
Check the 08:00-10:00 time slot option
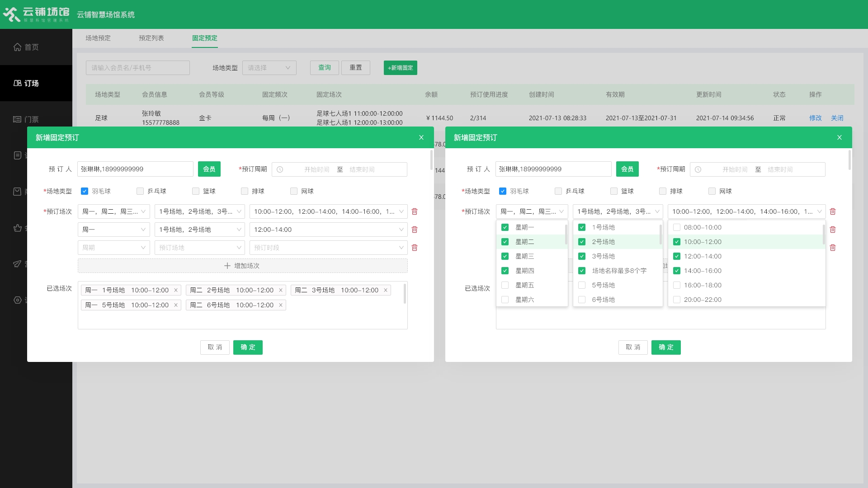coord(677,227)
